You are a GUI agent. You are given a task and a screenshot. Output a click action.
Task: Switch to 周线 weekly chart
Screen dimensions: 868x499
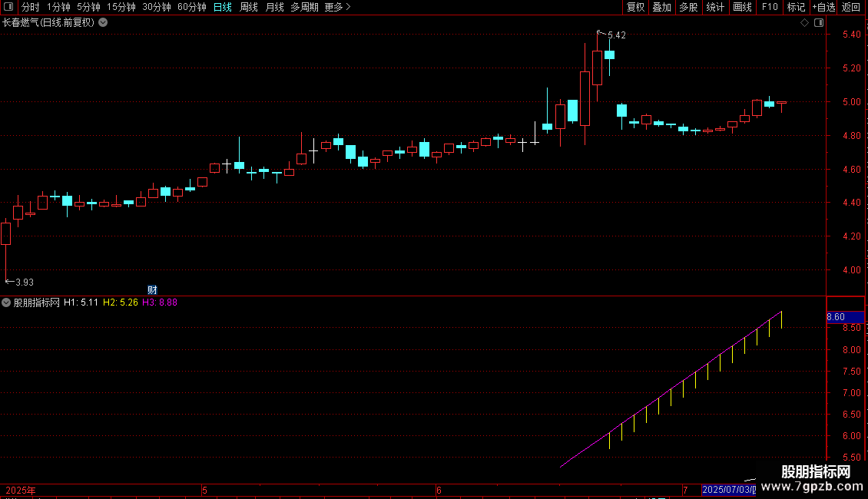[249, 7]
